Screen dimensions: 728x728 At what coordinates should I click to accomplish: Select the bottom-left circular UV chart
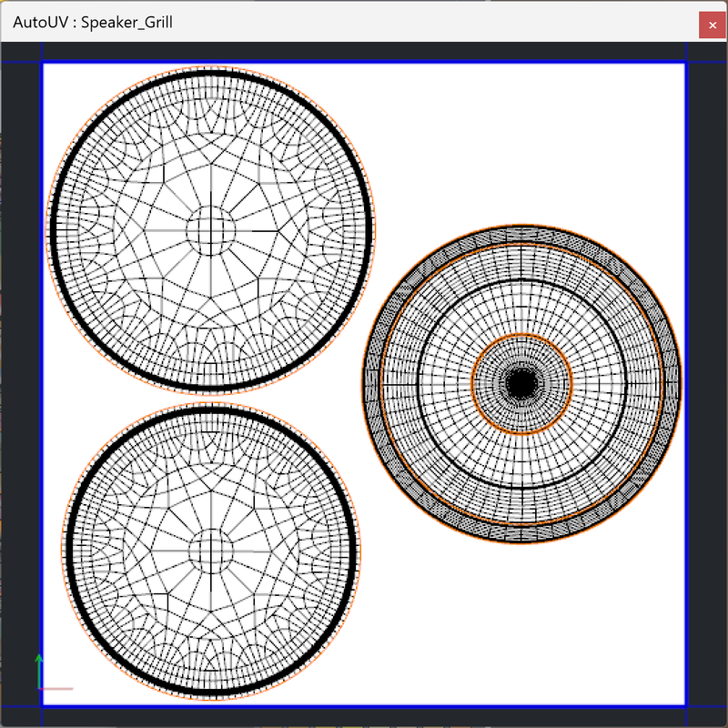(x=211, y=551)
